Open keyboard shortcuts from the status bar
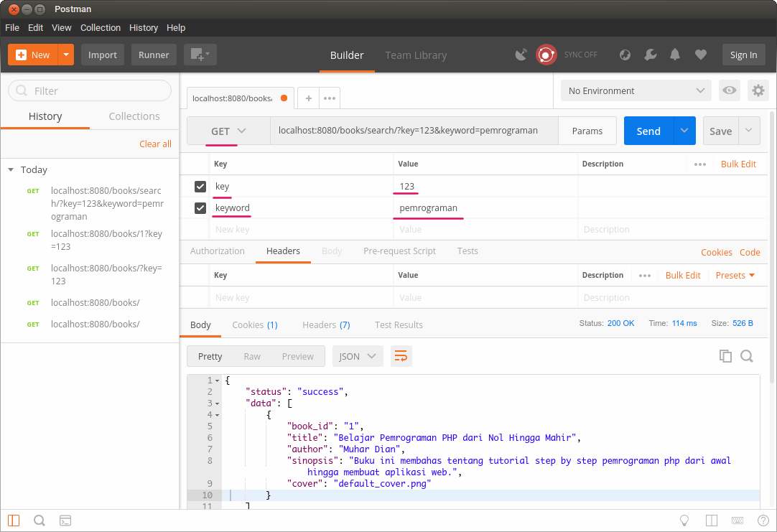777x532 pixels. pos(737,520)
